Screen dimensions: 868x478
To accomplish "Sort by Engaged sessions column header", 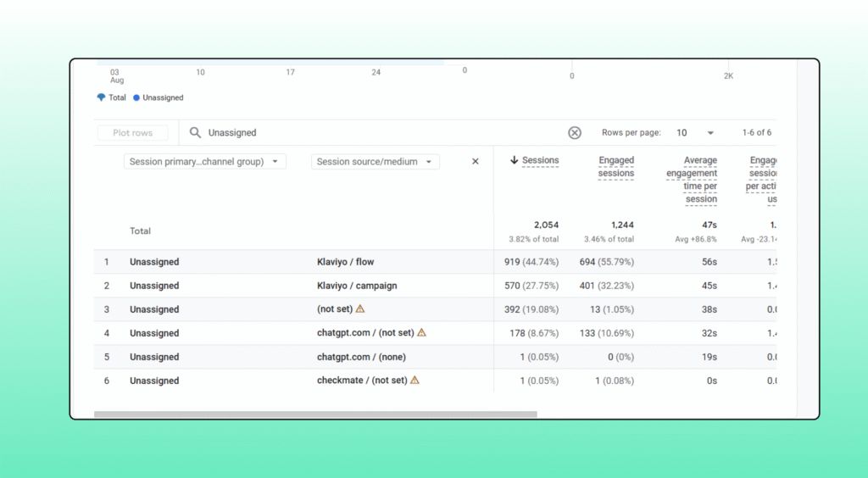I will click(x=616, y=166).
